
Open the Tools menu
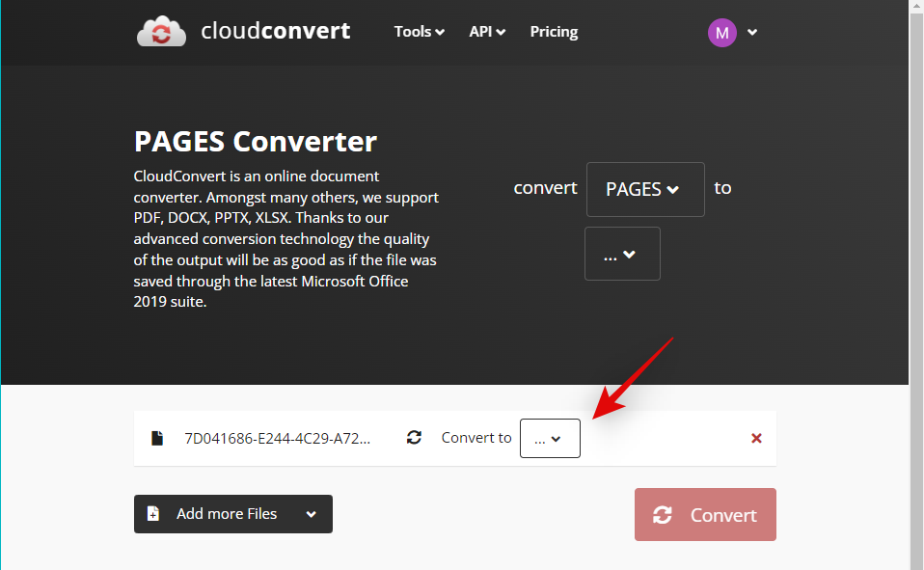419,31
